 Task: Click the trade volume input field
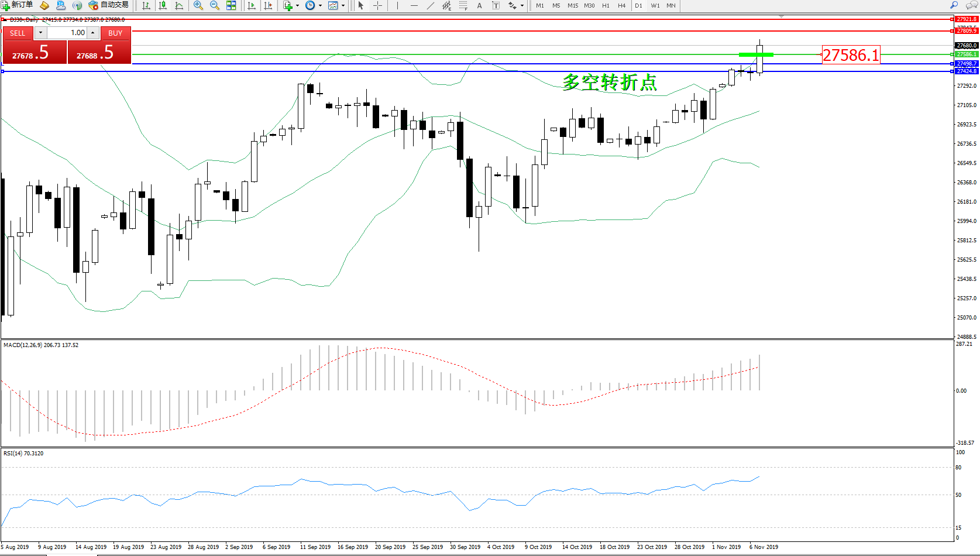click(x=67, y=33)
